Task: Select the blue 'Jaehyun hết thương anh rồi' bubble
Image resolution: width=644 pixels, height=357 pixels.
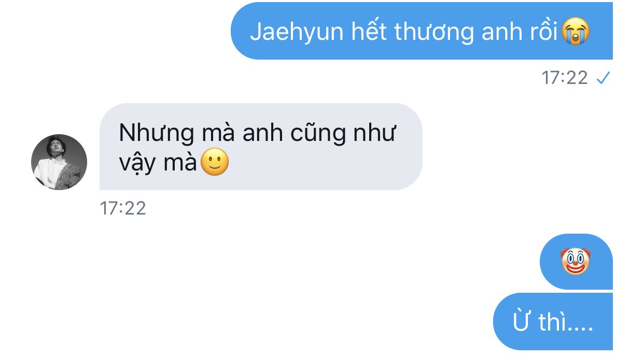Action: (x=422, y=31)
